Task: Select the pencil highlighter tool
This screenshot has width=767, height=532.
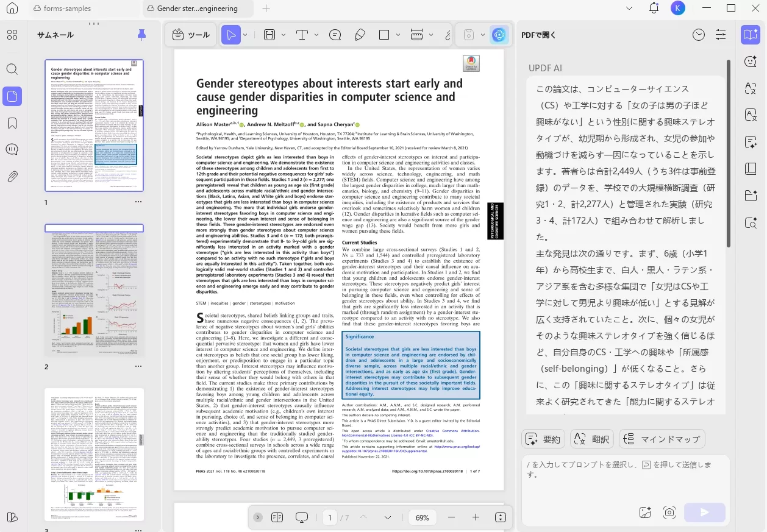Action: click(360, 35)
